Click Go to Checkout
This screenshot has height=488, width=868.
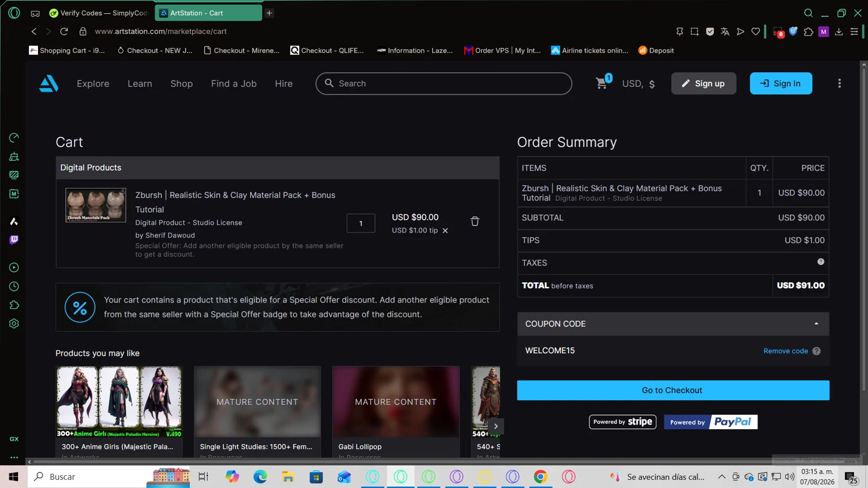pyautogui.click(x=673, y=390)
